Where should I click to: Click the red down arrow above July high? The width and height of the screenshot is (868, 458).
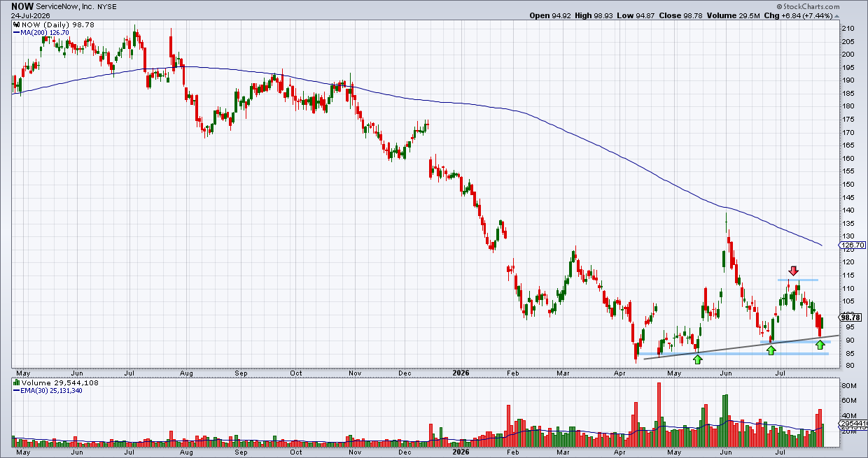793,271
